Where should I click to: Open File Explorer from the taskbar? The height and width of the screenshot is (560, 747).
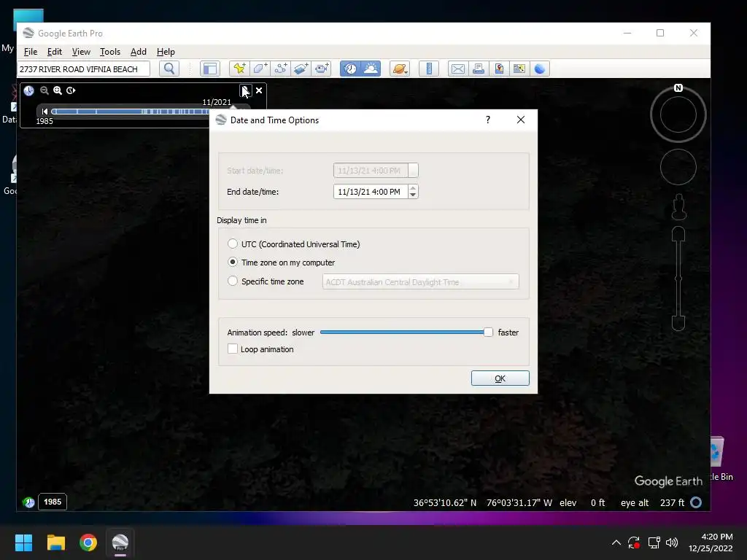coord(55,542)
